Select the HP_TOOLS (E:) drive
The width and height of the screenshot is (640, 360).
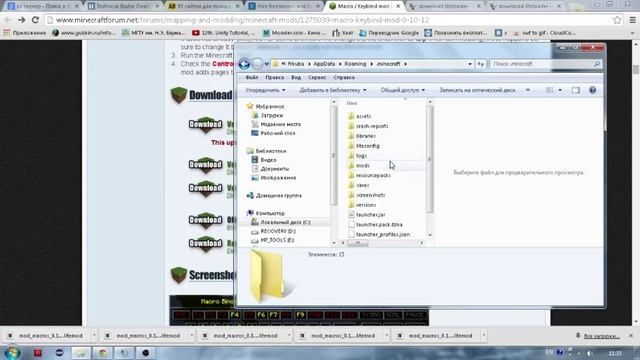click(277, 240)
